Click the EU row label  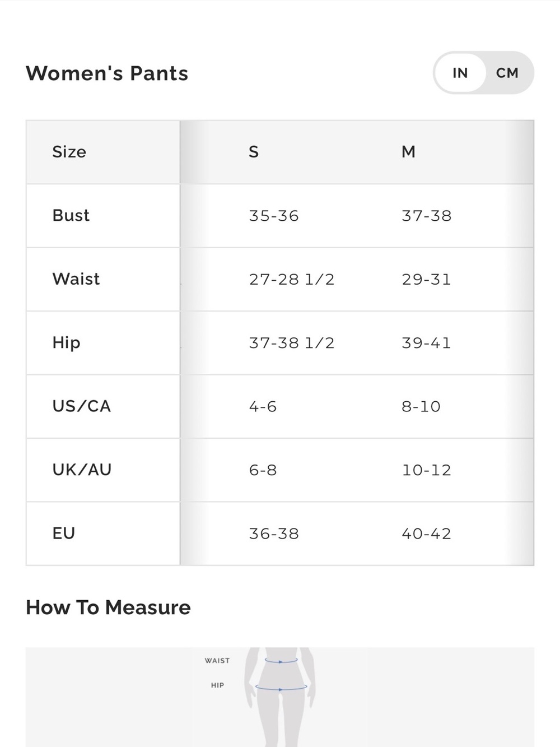(x=63, y=533)
